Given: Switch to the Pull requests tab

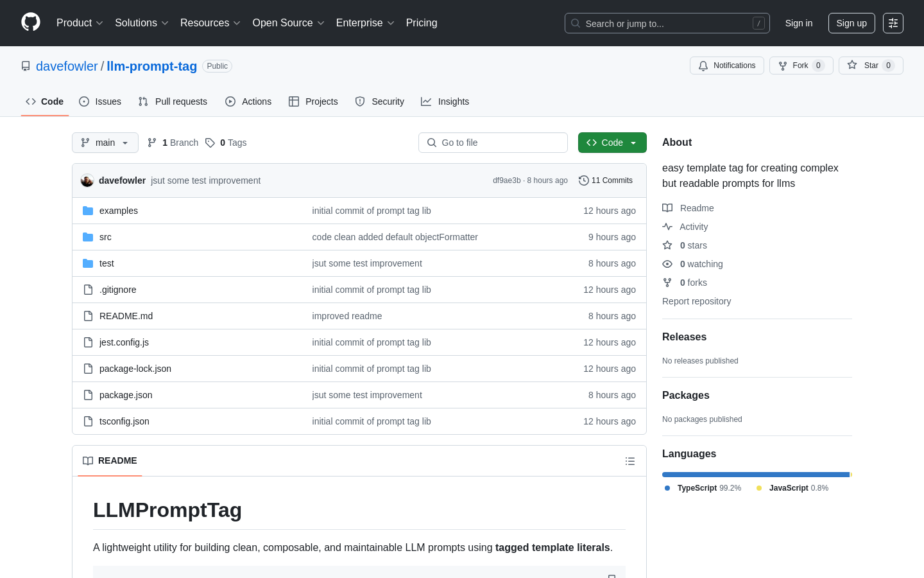Looking at the screenshot, I should pyautogui.click(x=173, y=101).
